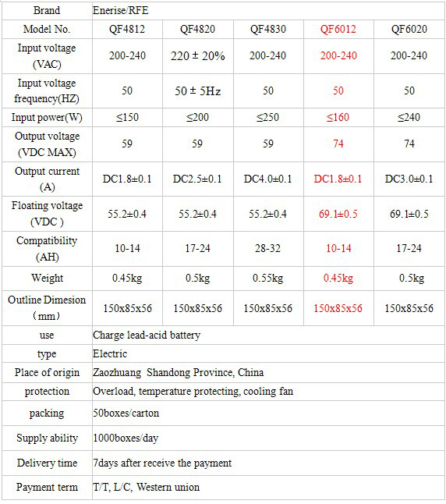This screenshot has height=504, width=446.
Task: Click the red ≤160 input power value
Action: (x=338, y=117)
